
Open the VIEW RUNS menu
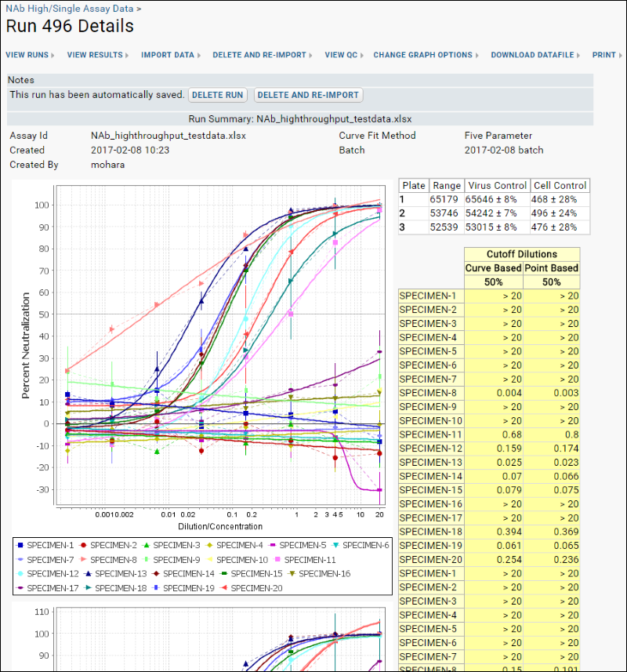click(30, 55)
